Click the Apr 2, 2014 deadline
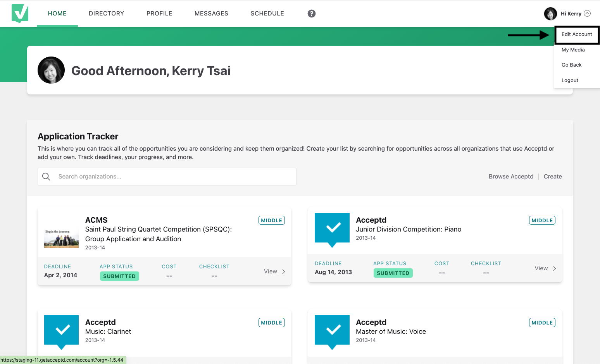The height and width of the screenshot is (364, 600). click(60, 275)
